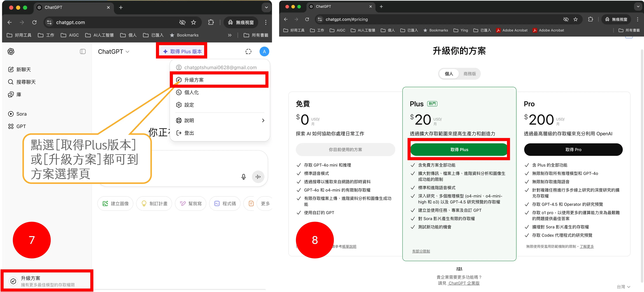The height and width of the screenshot is (292, 644).
Task: Open 設定 from the account menu
Action: 189,105
